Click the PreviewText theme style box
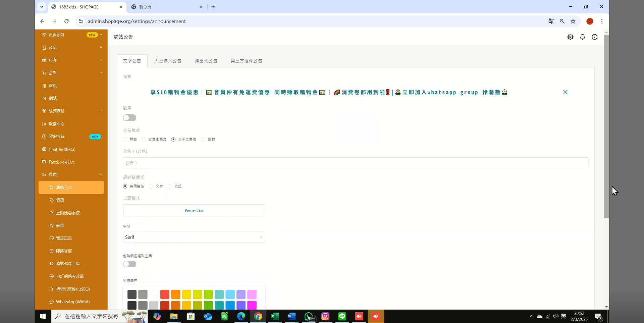Image resolution: width=644 pixels, height=323 pixels. point(194,210)
